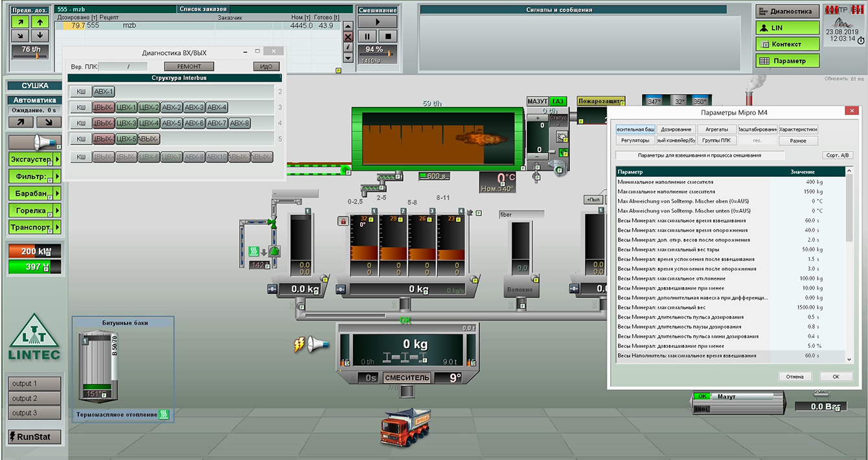Click the red padlock icon by the hot bins
Image resolution: width=868 pixels, height=460 pixels.
343,222
